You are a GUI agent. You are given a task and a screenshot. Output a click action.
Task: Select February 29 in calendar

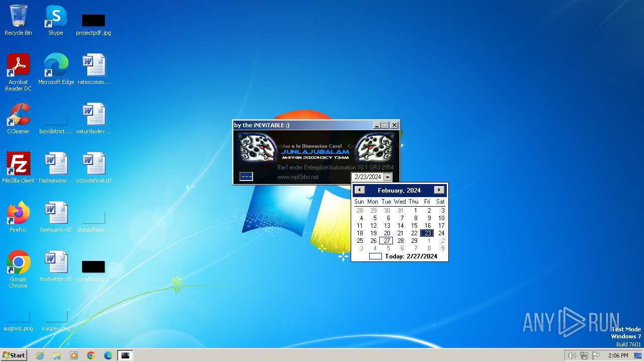[x=414, y=241]
